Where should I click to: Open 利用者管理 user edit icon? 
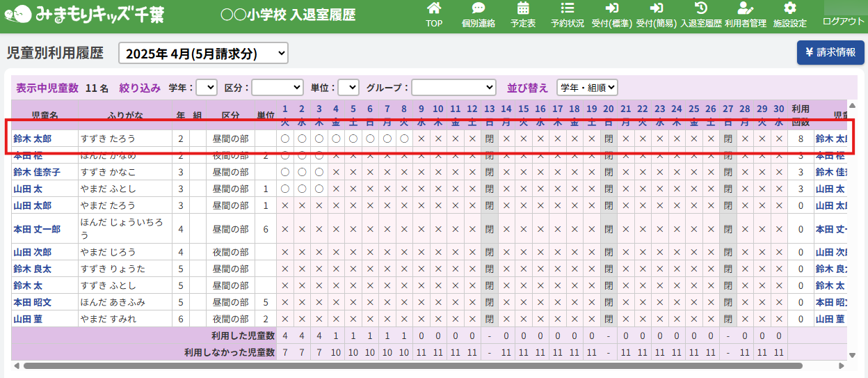[745, 9]
